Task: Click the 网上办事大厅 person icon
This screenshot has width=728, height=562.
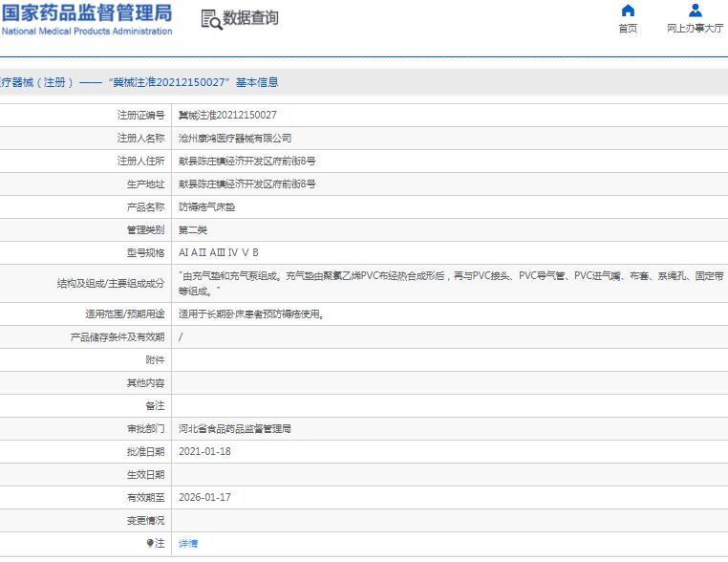Action: [x=695, y=11]
